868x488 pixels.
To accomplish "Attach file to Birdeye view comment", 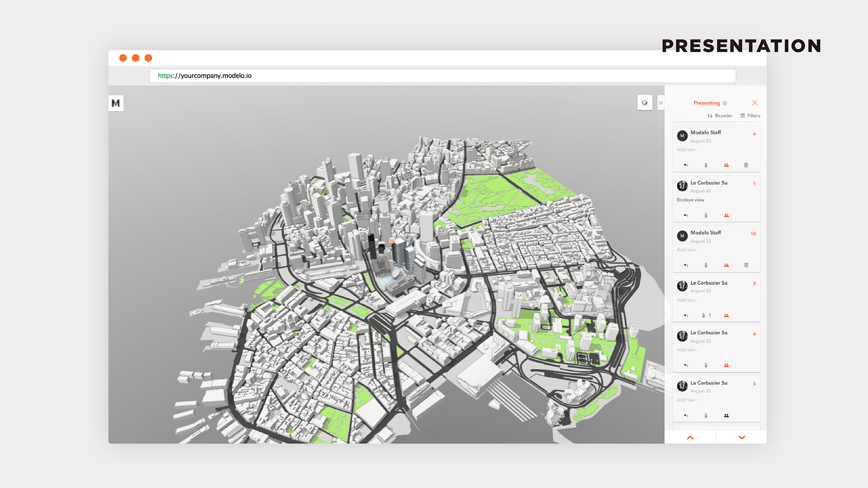I will click(706, 216).
